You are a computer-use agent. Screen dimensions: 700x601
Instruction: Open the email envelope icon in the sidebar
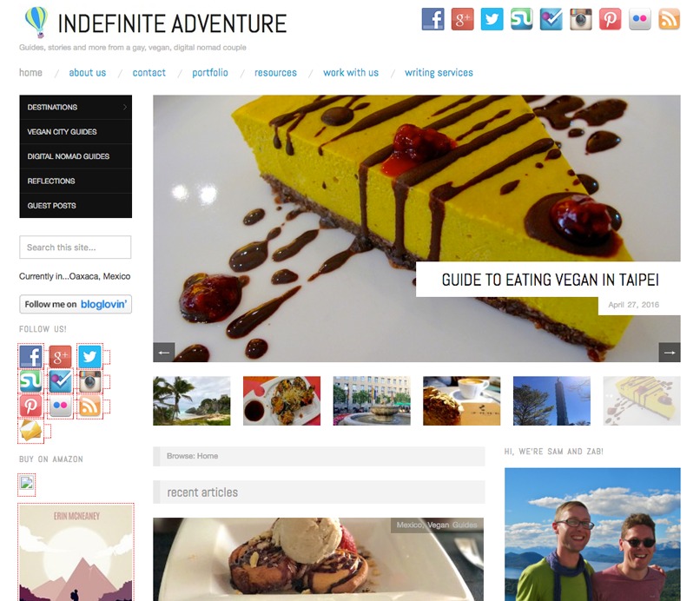click(30, 431)
